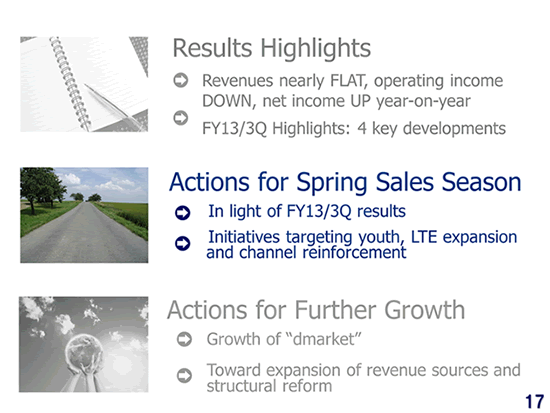The width and height of the screenshot is (550, 413).
Task: Click arrow bullet beside 'Growth of dmarket'
Action: (x=185, y=339)
